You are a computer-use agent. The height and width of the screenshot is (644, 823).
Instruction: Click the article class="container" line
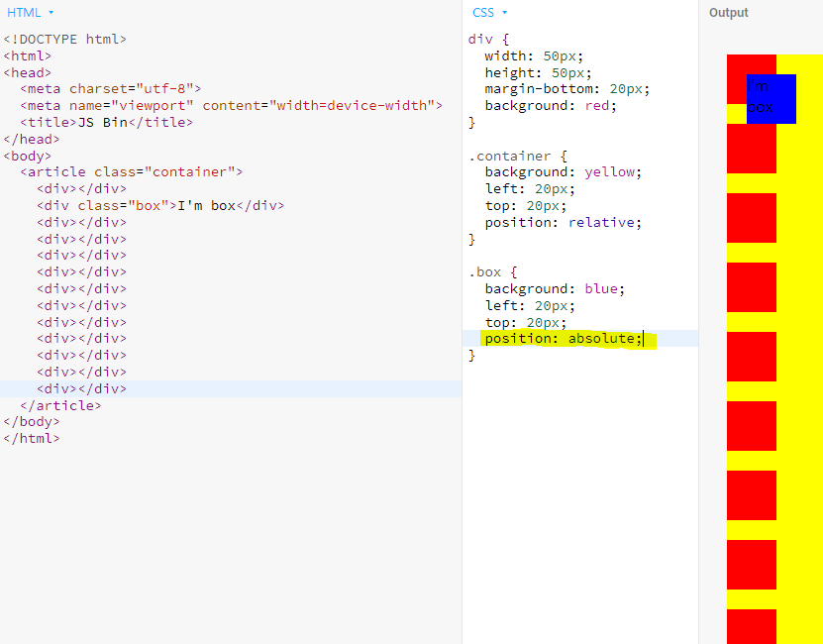point(131,171)
